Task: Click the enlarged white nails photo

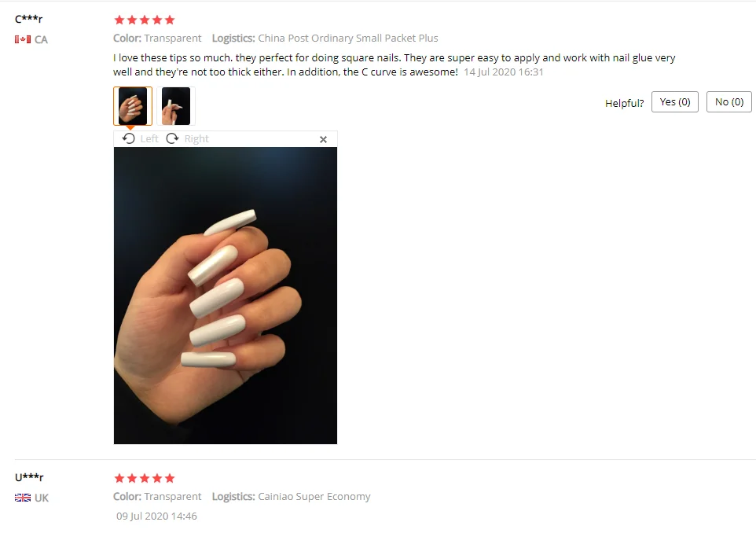Action: pyautogui.click(x=226, y=296)
